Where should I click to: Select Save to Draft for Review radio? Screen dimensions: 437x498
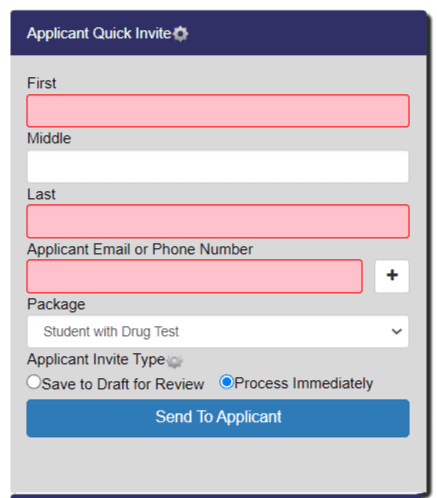tap(34, 382)
